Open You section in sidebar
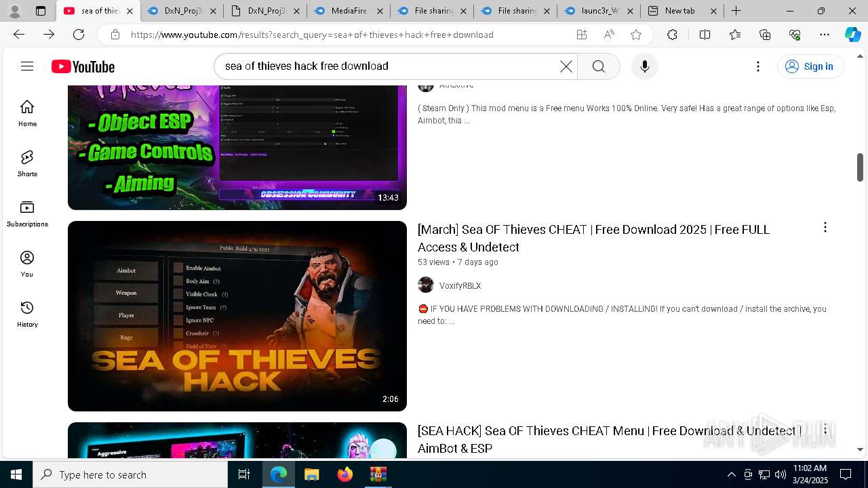 [x=27, y=264]
